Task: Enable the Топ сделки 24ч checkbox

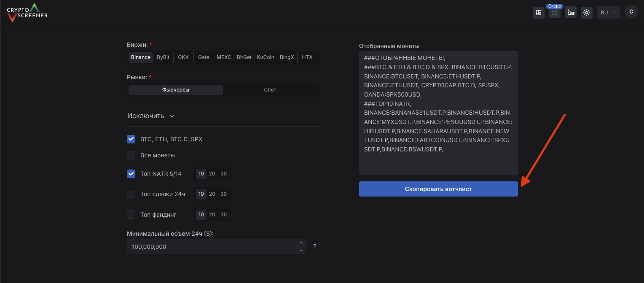Action: click(131, 194)
